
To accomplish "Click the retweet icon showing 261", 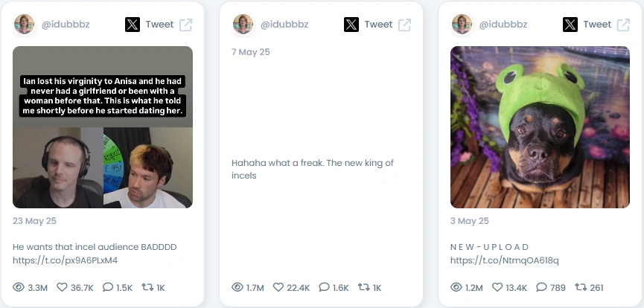I will pos(581,287).
